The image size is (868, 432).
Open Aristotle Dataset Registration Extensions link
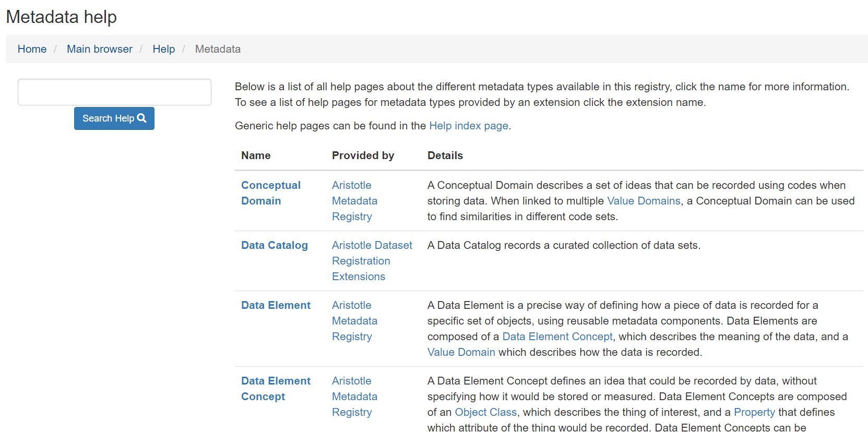[x=372, y=261]
